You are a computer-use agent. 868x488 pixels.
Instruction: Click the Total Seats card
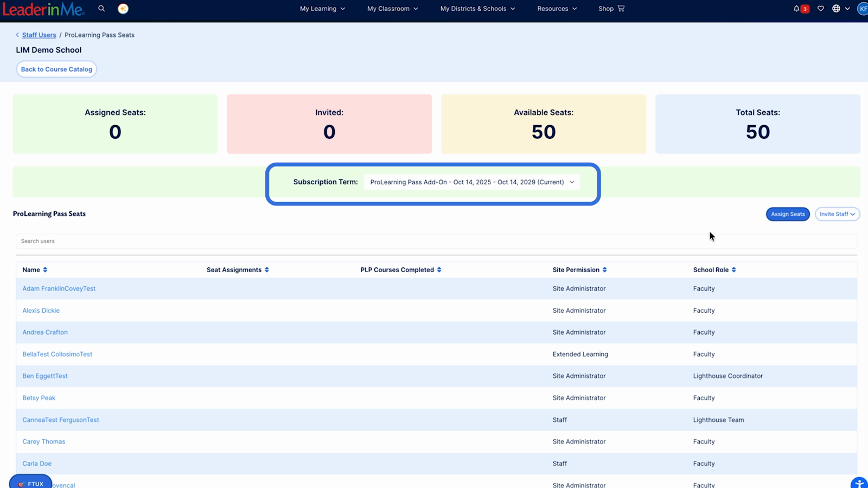[758, 124]
